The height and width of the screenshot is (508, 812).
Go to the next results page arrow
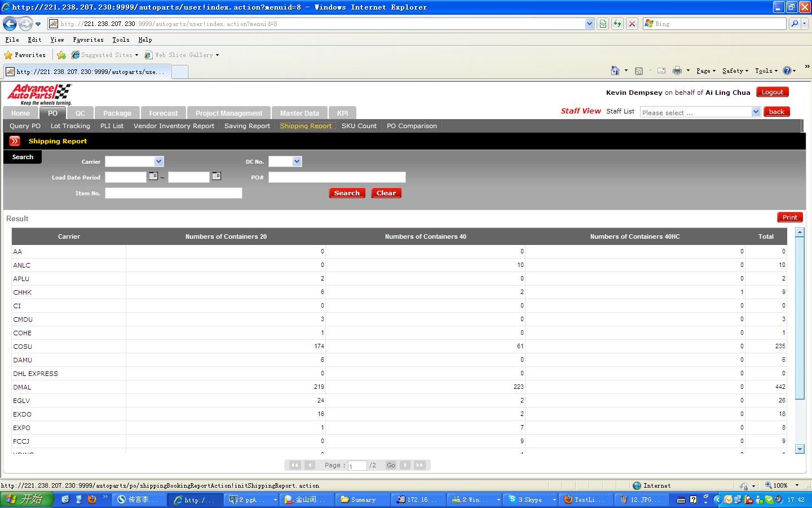pyautogui.click(x=405, y=465)
